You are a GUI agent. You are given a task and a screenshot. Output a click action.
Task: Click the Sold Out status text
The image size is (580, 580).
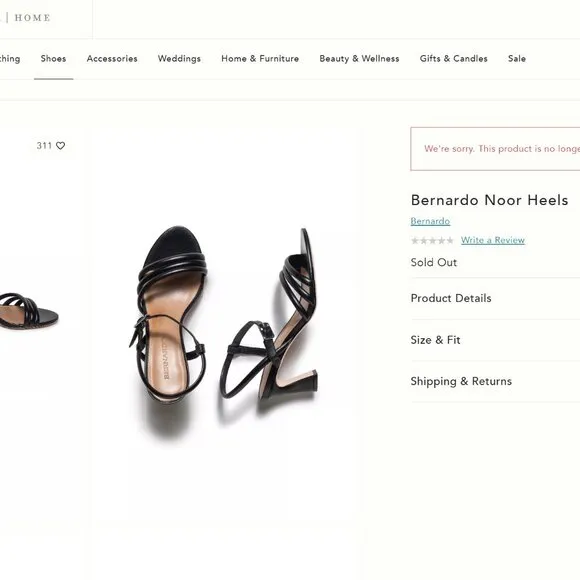pyautogui.click(x=434, y=262)
